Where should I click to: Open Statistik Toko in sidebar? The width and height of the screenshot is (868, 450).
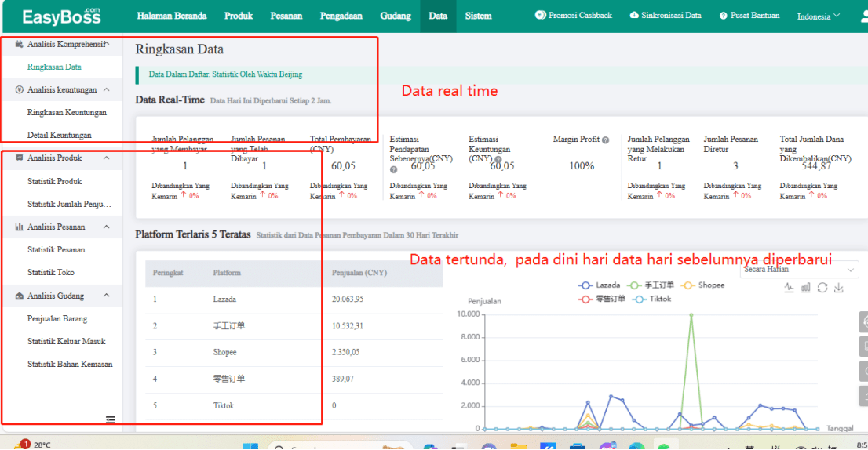point(51,273)
